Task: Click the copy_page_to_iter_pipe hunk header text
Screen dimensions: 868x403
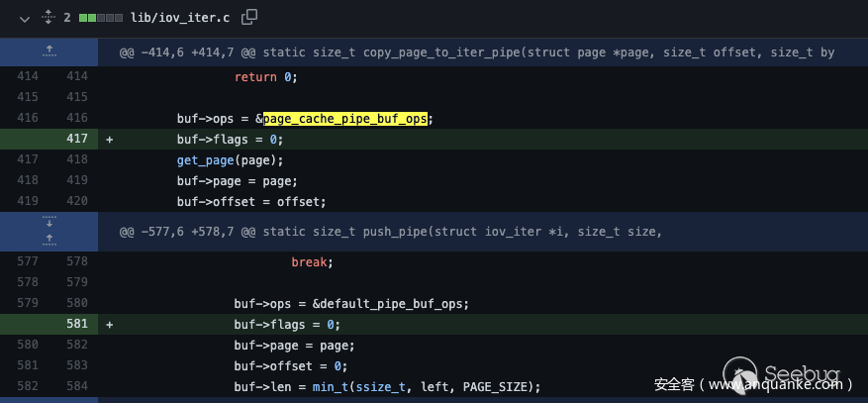Action: (x=477, y=52)
